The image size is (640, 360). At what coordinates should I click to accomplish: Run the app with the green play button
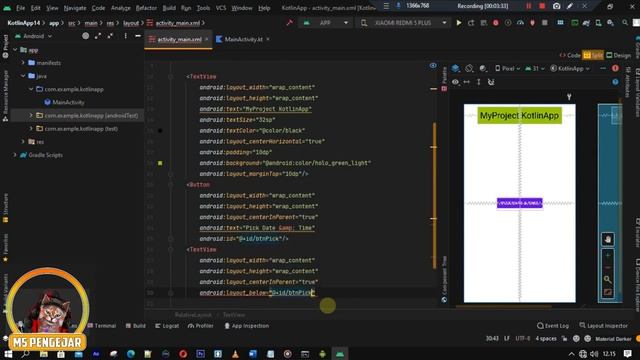click(459, 23)
